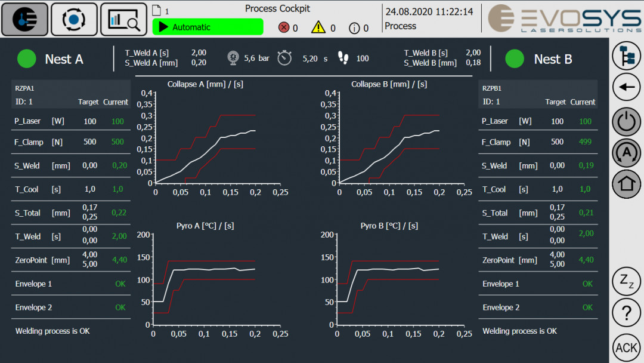Open the tree structure navigation icon
Image resolution: width=644 pixels, height=363 pixels.
(x=626, y=56)
